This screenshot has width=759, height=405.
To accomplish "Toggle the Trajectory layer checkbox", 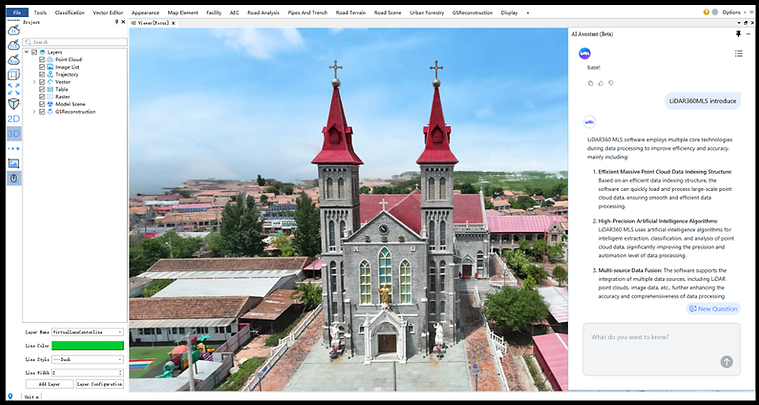I will pos(42,75).
